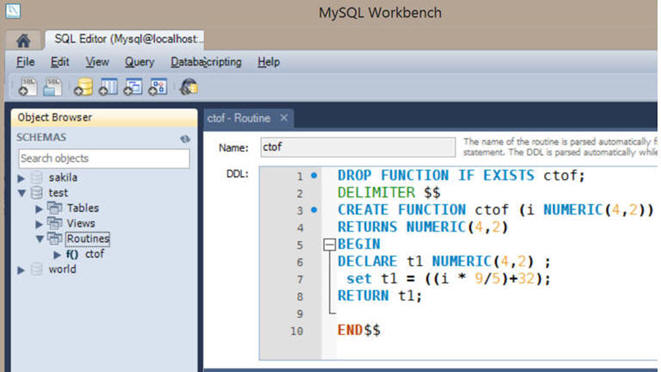Select the ctof - Routine tab
661x372 pixels.
239,118
